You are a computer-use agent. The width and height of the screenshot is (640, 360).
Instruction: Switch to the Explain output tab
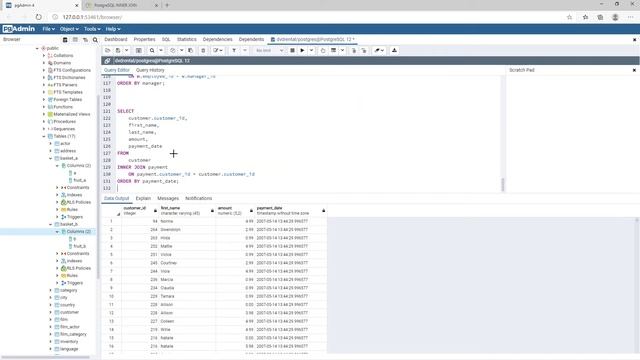143,198
